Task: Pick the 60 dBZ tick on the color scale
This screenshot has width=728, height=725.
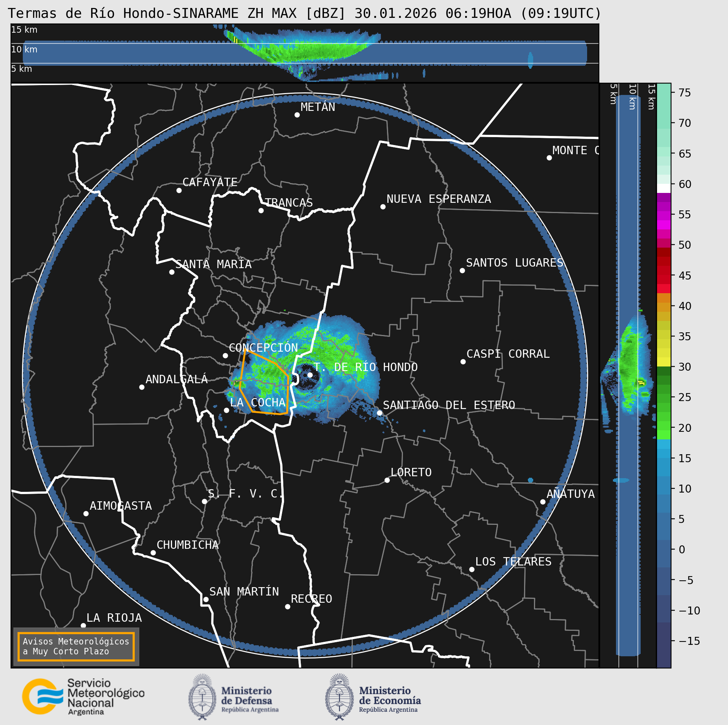Action: [685, 184]
